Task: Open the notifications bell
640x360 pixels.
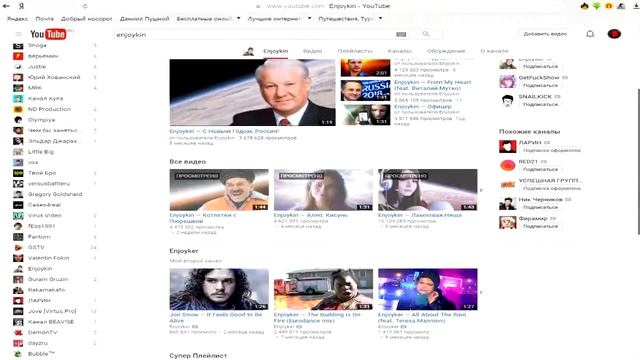Action: [x=590, y=34]
